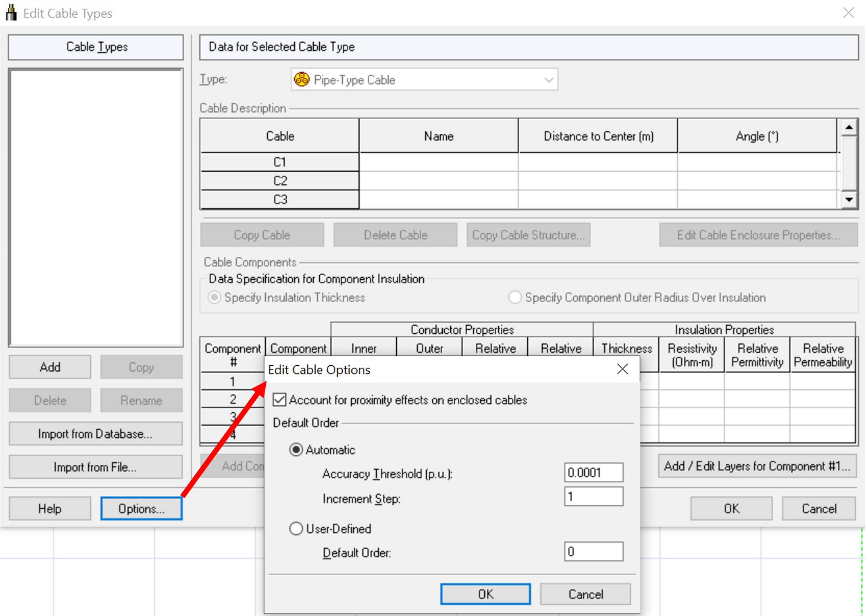865x616 pixels.
Task: Click the Copy Cable button
Action: (262, 235)
